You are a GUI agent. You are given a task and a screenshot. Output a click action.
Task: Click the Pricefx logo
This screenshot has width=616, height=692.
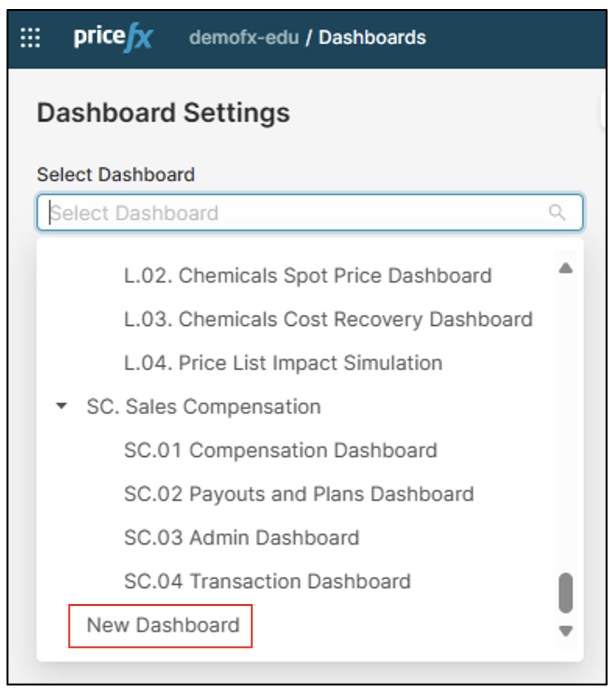point(113,37)
